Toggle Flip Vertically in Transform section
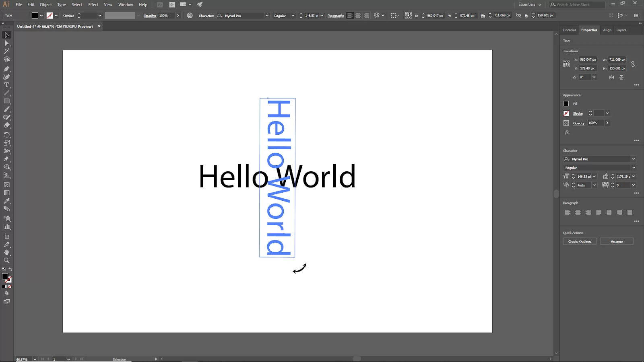Image resolution: width=644 pixels, height=362 pixels. click(621, 77)
